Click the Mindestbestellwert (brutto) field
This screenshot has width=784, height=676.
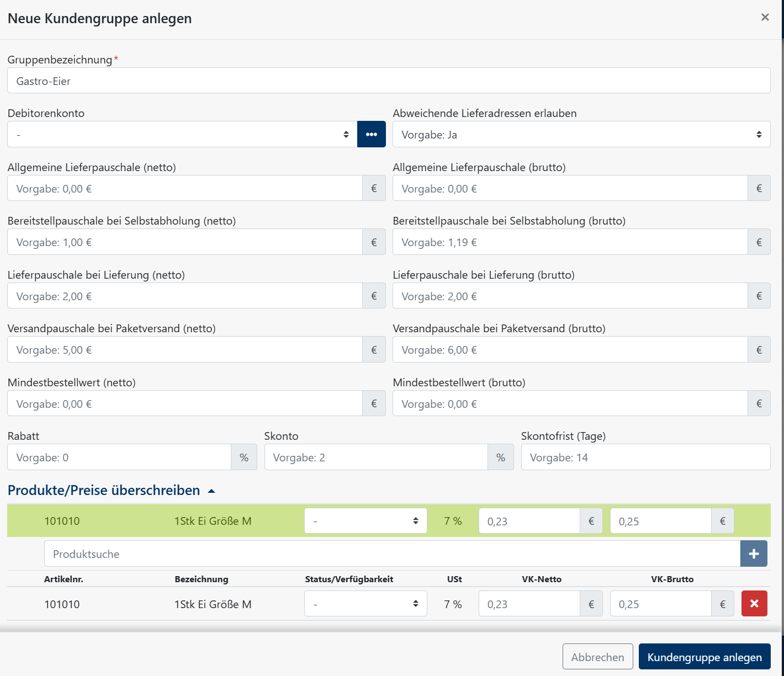[x=570, y=403]
